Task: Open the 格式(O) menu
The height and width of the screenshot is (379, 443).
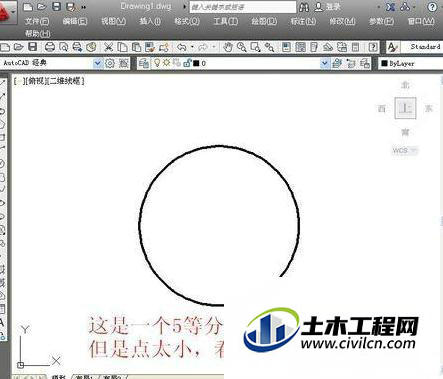Action: coord(187,21)
